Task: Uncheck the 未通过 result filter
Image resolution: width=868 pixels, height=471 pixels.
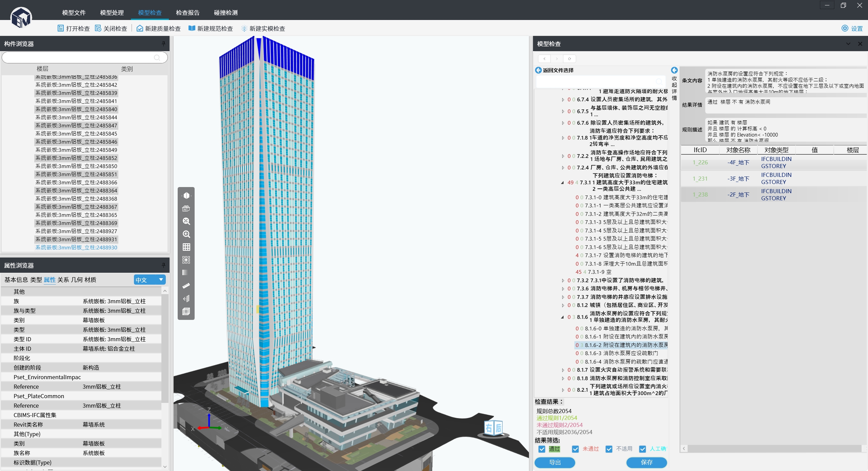Action: pos(575,449)
